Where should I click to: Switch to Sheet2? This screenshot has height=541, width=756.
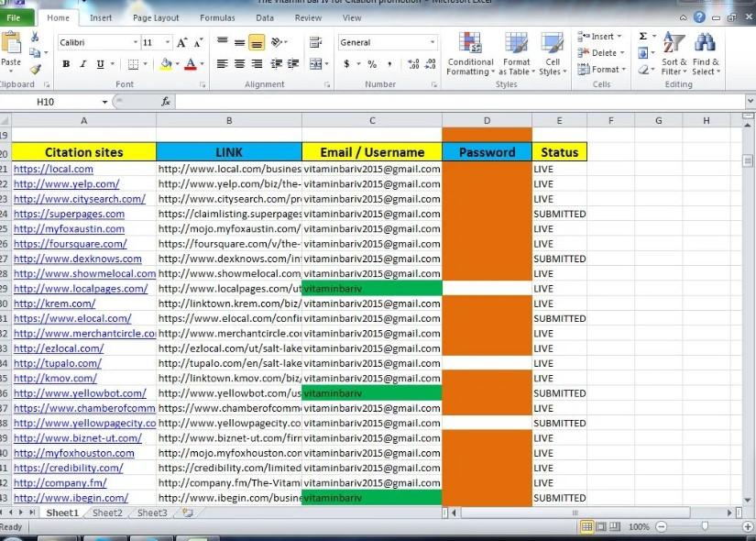click(106, 513)
